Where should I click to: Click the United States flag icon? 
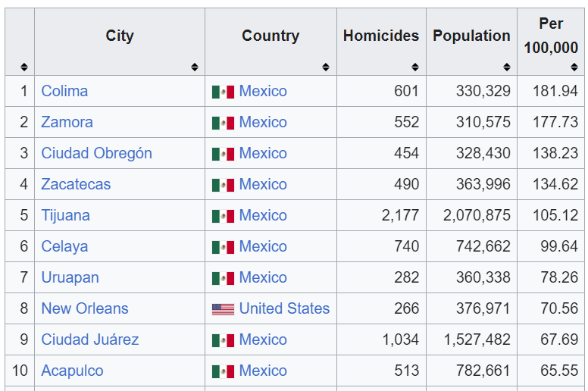coord(223,309)
